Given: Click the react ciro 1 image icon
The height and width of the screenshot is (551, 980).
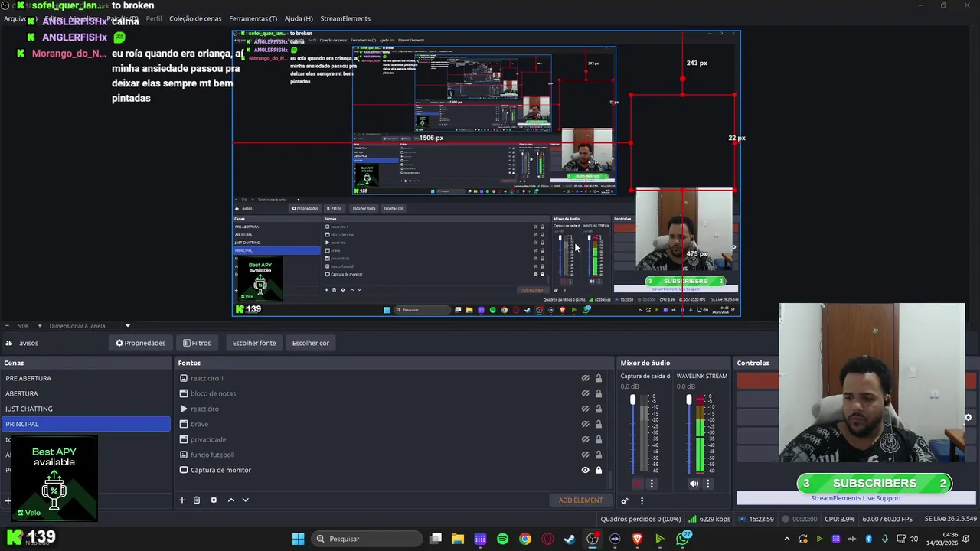Looking at the screenshot, I should coord(184,378).
